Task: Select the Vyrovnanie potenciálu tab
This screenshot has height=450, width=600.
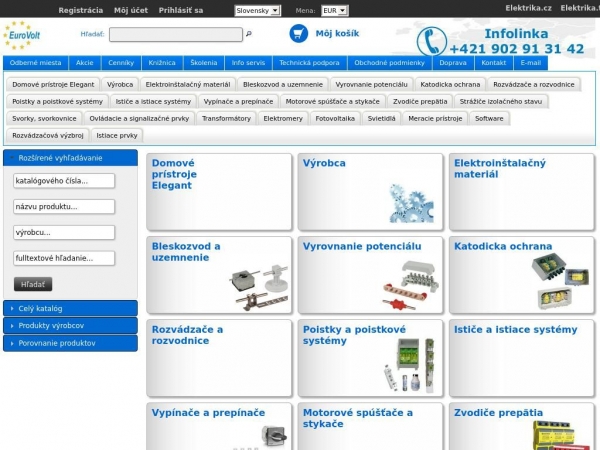Action: [372, 85]
